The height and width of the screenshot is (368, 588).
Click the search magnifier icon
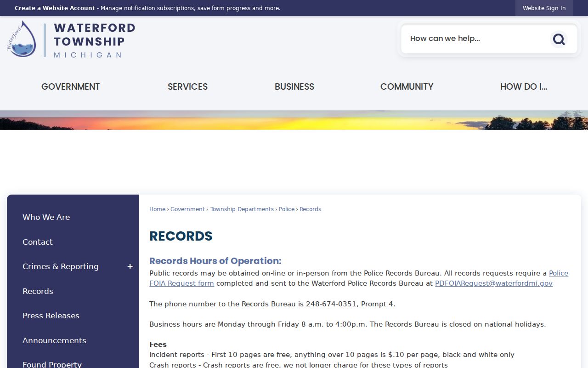click(559, 39)
